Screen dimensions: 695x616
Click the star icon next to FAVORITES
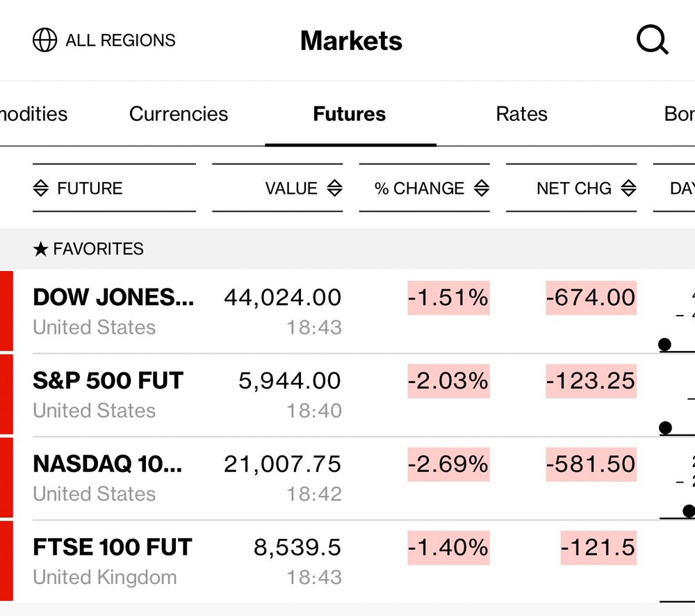[x=40, y=249]
